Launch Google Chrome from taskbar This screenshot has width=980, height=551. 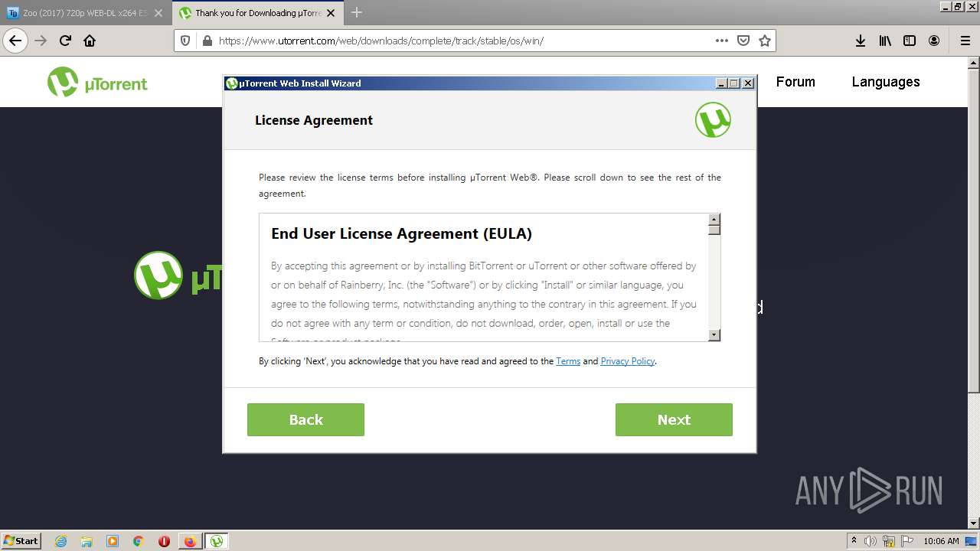point(139,541)
